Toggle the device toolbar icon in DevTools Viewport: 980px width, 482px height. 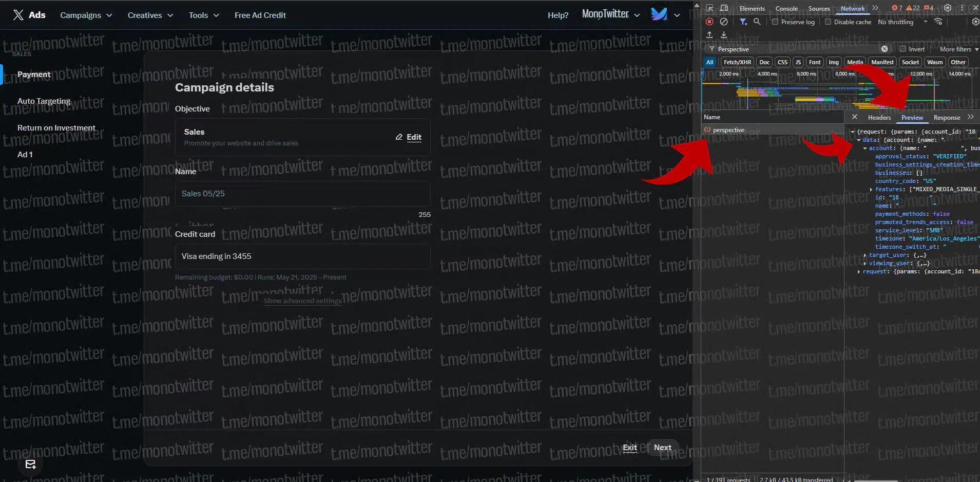click(x=724, y=8)
